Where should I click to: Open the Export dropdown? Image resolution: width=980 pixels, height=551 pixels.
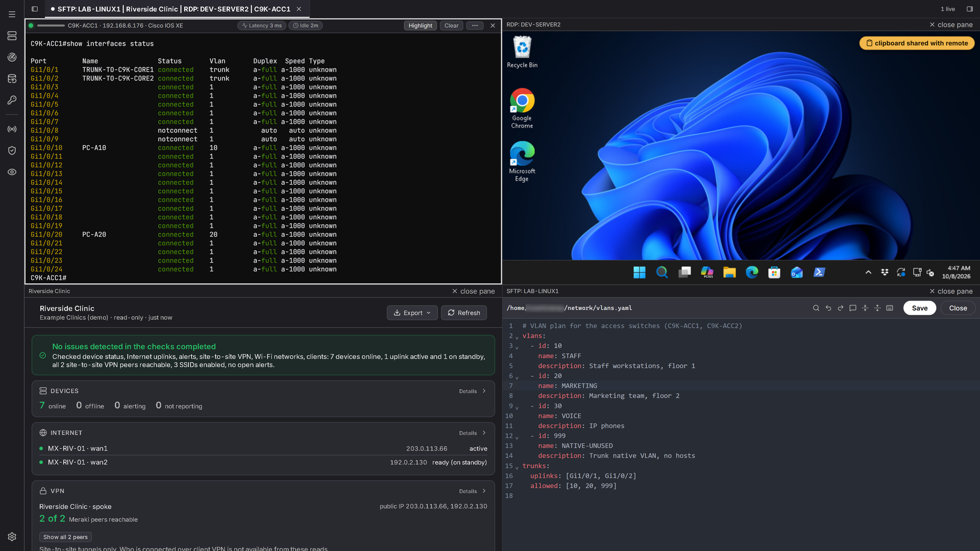point(412,313)
